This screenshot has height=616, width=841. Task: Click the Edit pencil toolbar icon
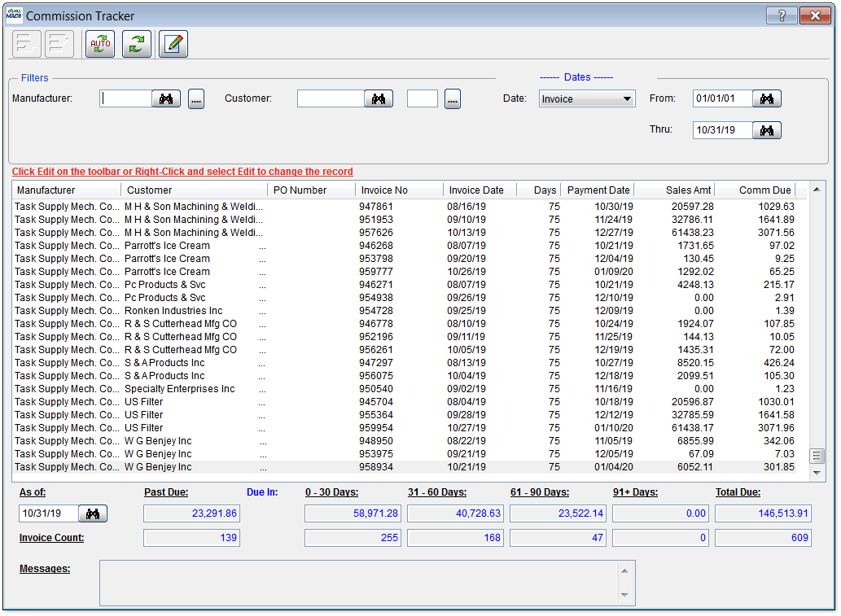pos(173,44)
